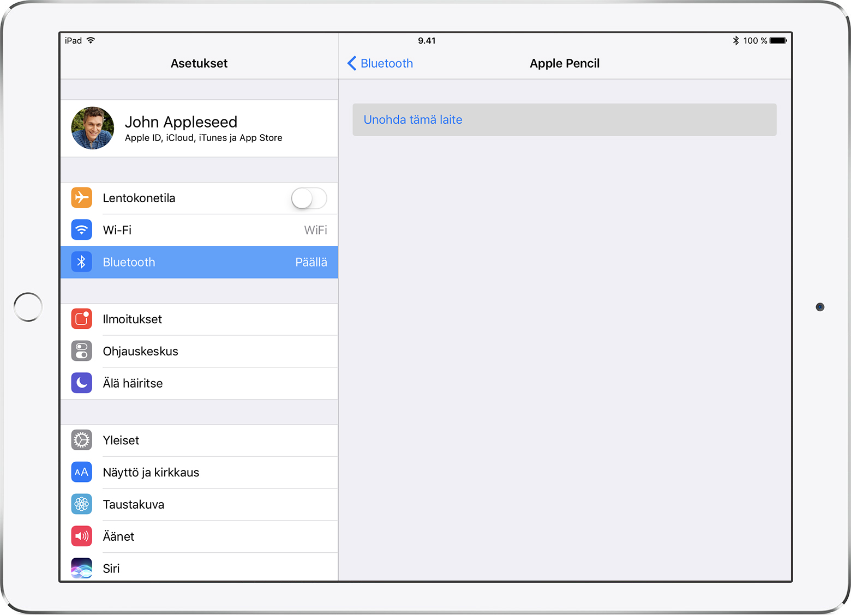This screenshot has height=616, width=851.
Task: Select Bluetooth row showing Päällä
Action: 199,262
